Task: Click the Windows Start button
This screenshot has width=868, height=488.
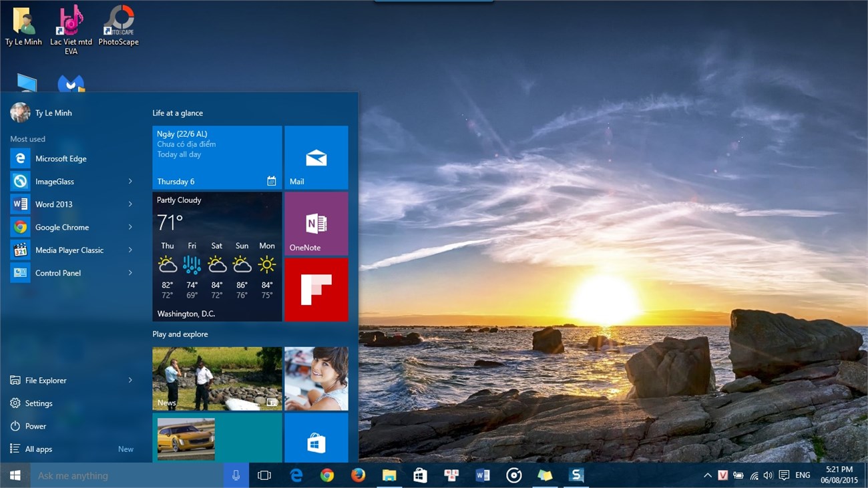Action: click(15, 475)
